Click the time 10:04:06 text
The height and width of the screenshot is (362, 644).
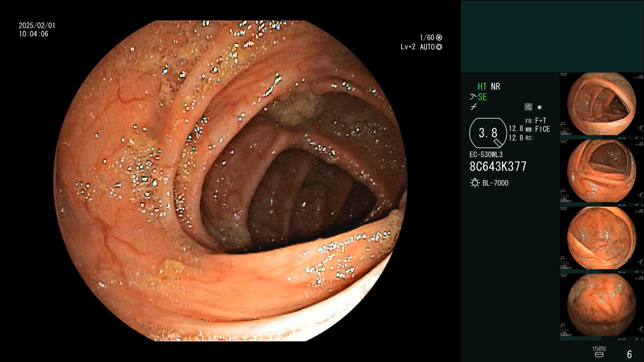pos(34,34)
